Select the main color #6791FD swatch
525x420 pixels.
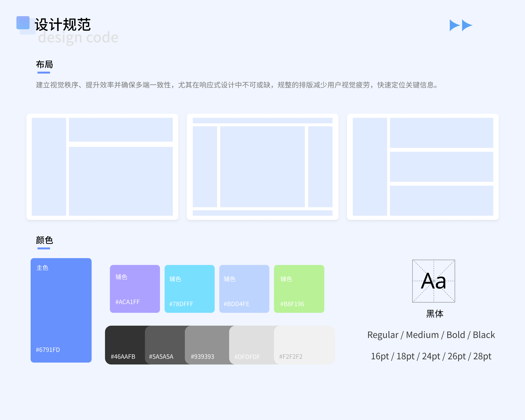pos(61,310)
